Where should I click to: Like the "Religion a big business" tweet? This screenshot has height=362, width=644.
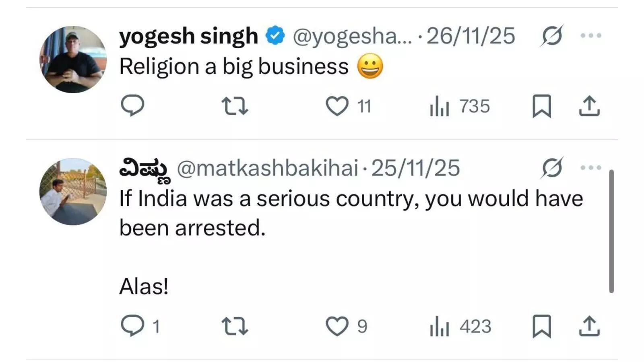click(x=337, y=106)
